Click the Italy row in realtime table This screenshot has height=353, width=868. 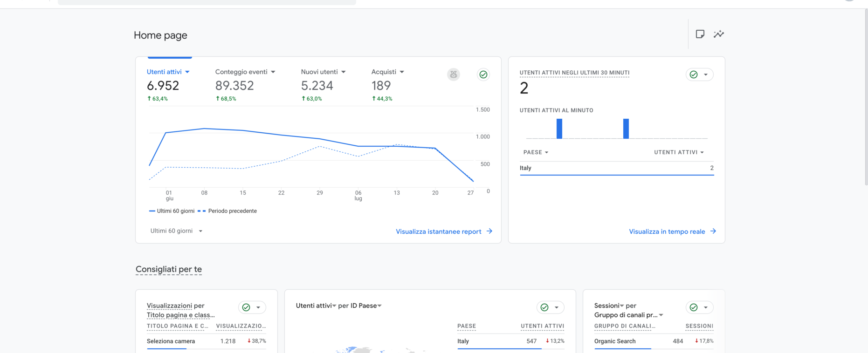click(x=616, y=168)
